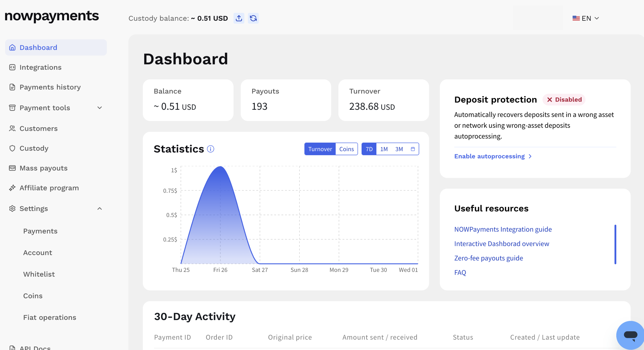Open the live chat bubble
The image size is (644, 350).
[630, 335]
